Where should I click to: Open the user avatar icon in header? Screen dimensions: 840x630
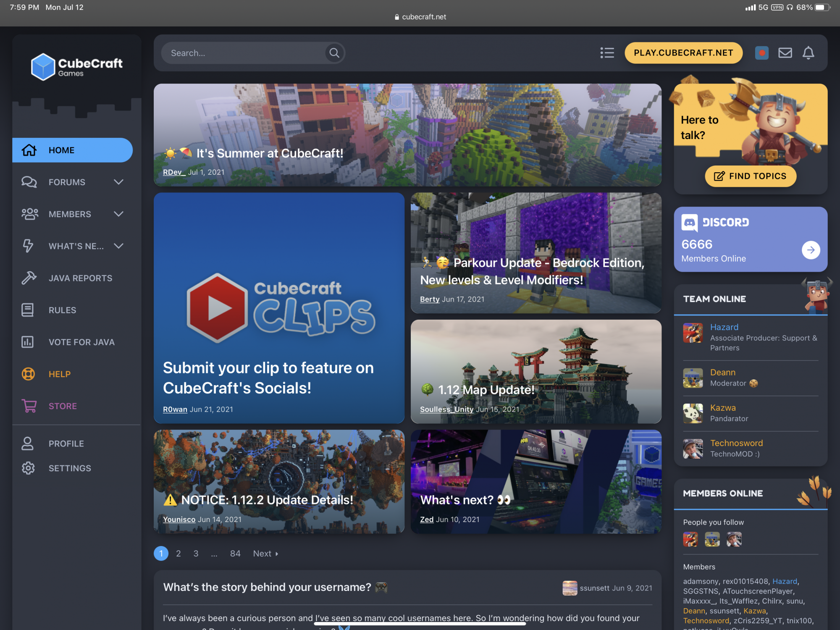[761, 53]
